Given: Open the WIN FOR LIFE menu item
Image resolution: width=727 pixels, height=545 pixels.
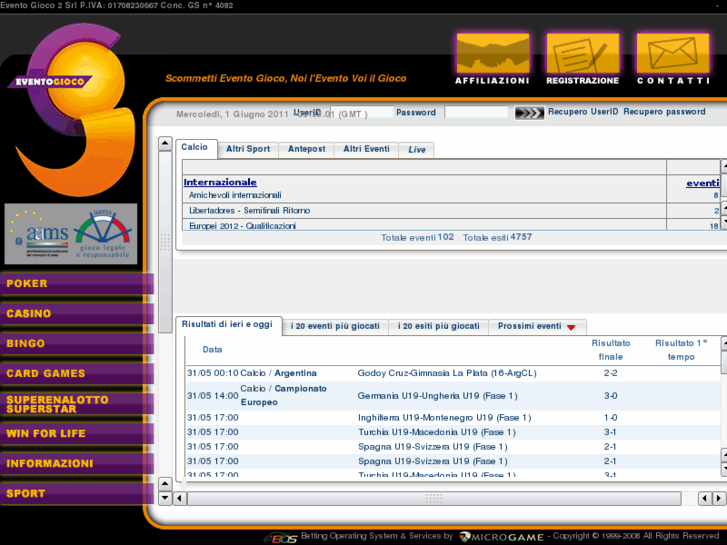Looking at the screenshot, I should coord(77,434).
